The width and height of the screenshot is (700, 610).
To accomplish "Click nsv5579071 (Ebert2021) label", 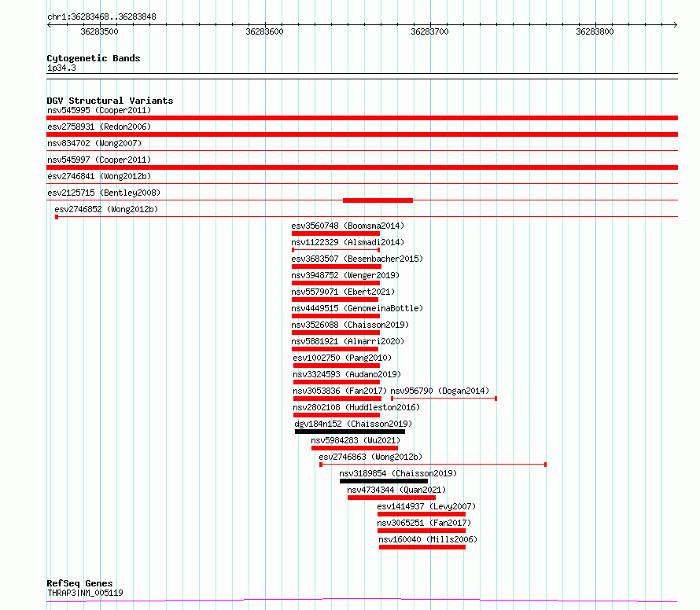I will click(343, 292).
